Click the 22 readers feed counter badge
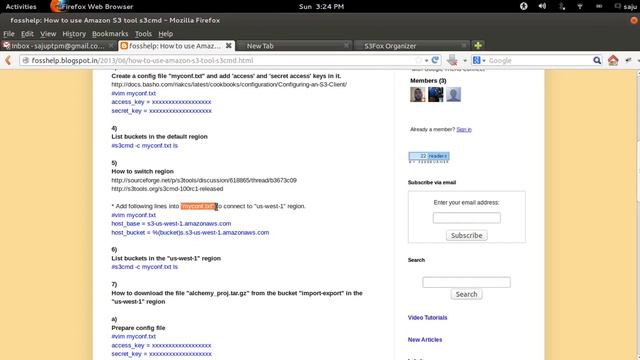This screenshot has height=360, width=640. tap(429, 156)
